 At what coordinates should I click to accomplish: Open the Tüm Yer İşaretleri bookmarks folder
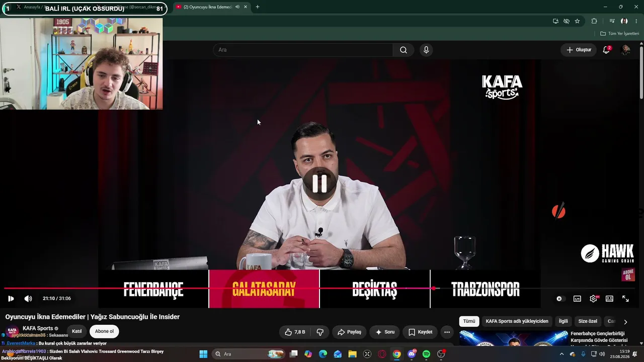(x=620, y=34)
